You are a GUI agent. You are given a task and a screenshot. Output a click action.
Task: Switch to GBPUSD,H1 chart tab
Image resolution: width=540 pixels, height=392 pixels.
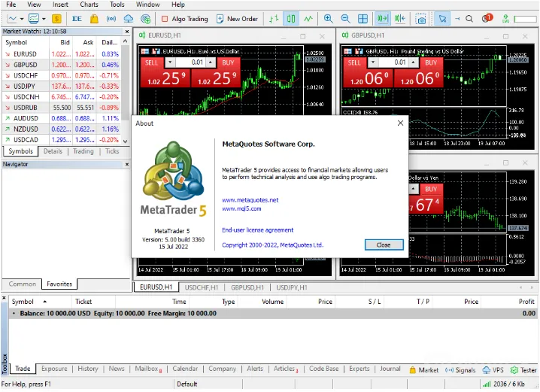[247, 287]
